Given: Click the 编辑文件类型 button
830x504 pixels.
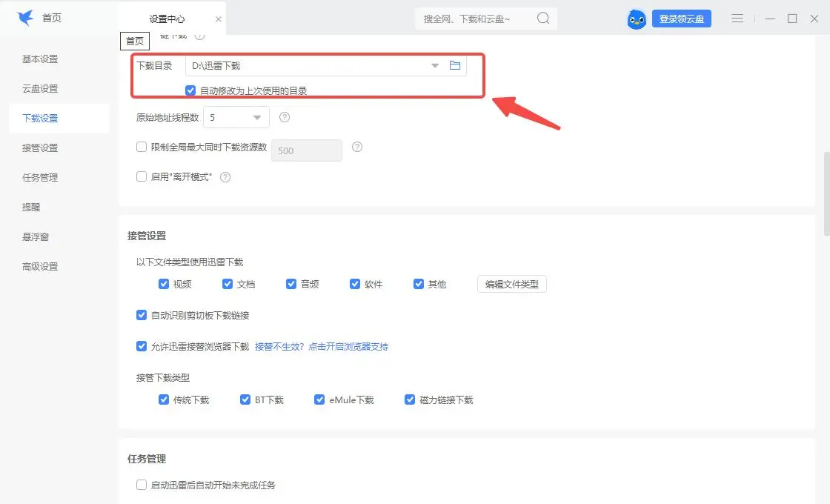Looking at the screenshot, I should click(x=511, y=284).
